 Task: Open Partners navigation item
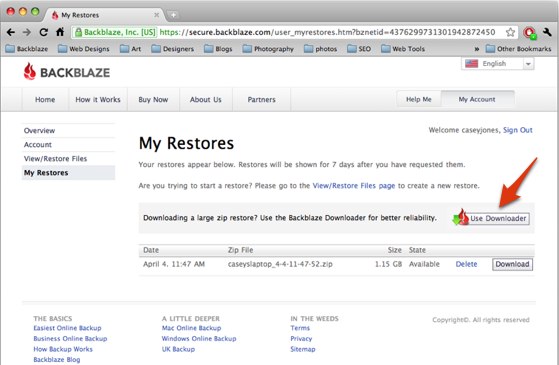(262, 100)
